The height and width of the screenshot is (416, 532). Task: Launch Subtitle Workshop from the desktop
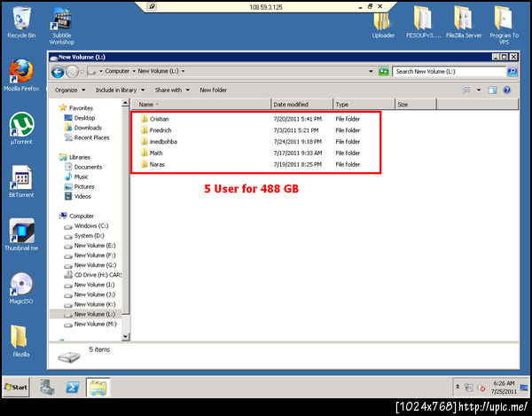(x=62, y=26)
